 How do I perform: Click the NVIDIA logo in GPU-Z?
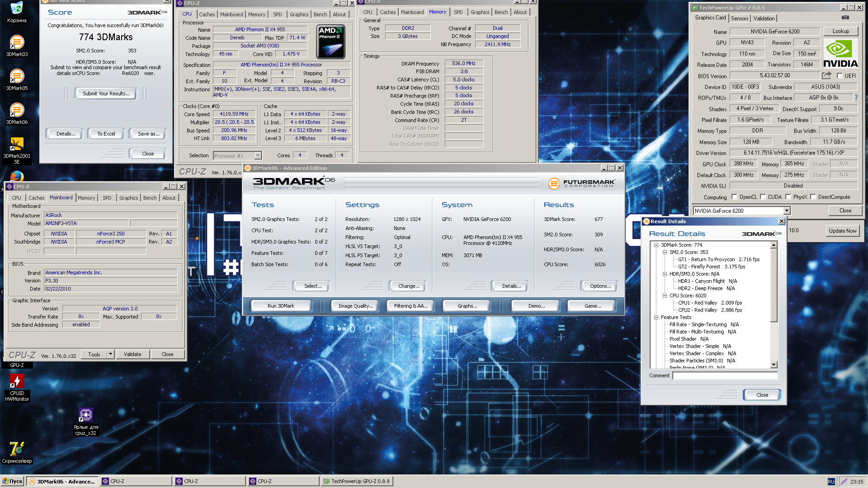840,53
